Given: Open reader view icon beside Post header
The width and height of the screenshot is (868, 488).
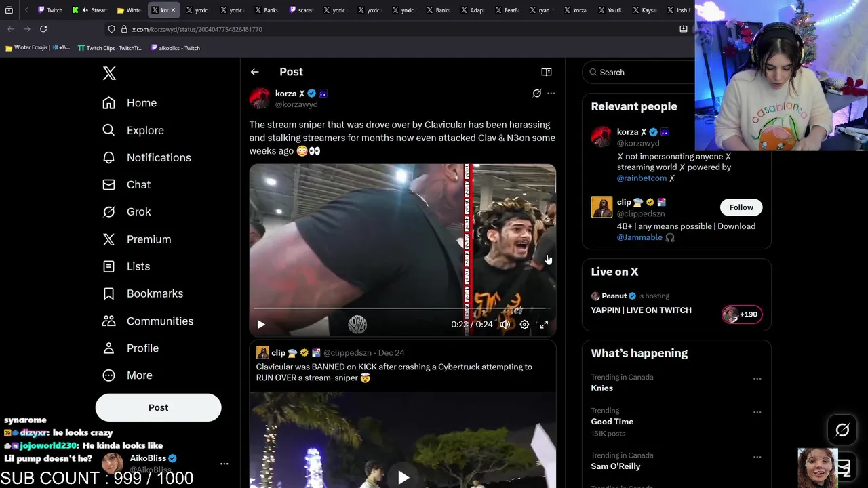Looking at the screenshot, I should tap(546, 72).
